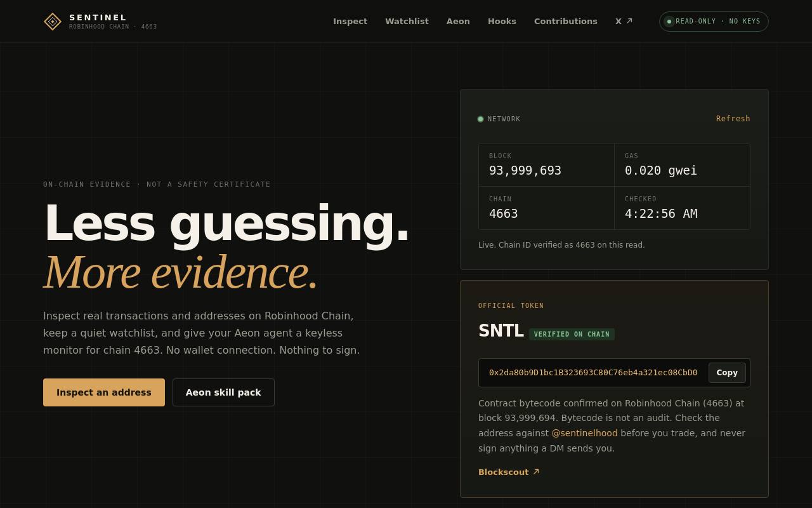Click the READ-ONLY · NO KEYS badge
This screenshot has width=812, height=508.
click(x=714, y=22)
